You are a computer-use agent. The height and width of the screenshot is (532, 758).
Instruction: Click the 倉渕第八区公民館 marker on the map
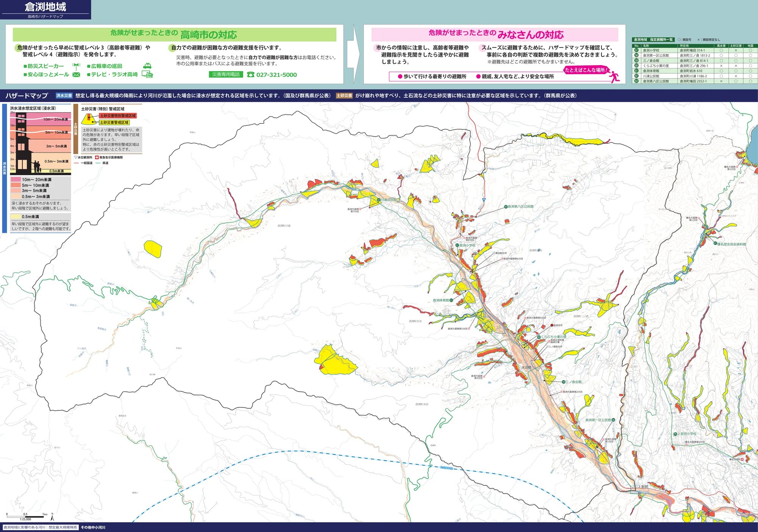pos(506,207)
